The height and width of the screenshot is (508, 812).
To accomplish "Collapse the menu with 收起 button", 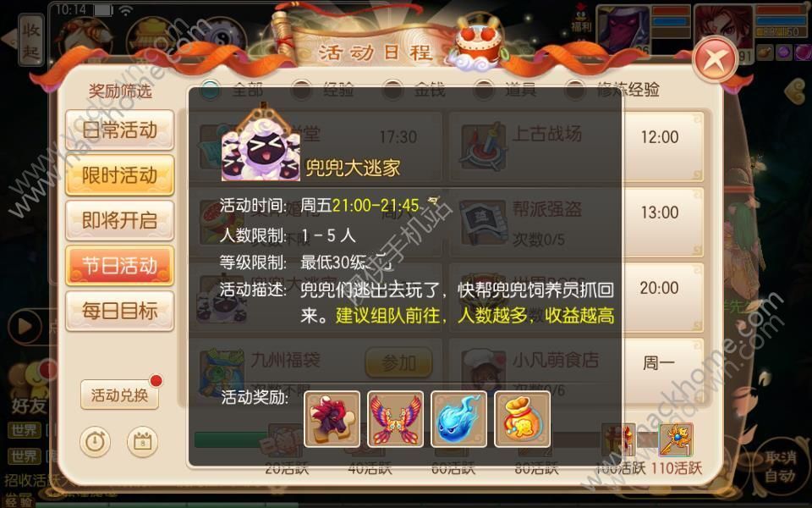I will [x=31, y=41].
